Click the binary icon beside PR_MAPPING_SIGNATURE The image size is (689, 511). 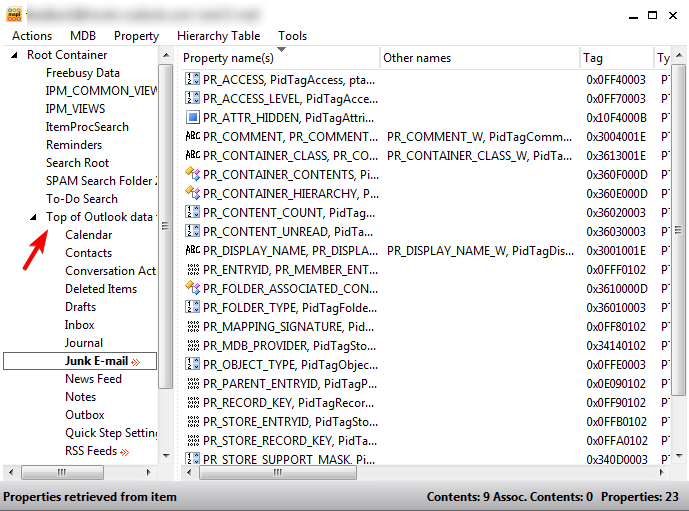pos(193,326)
